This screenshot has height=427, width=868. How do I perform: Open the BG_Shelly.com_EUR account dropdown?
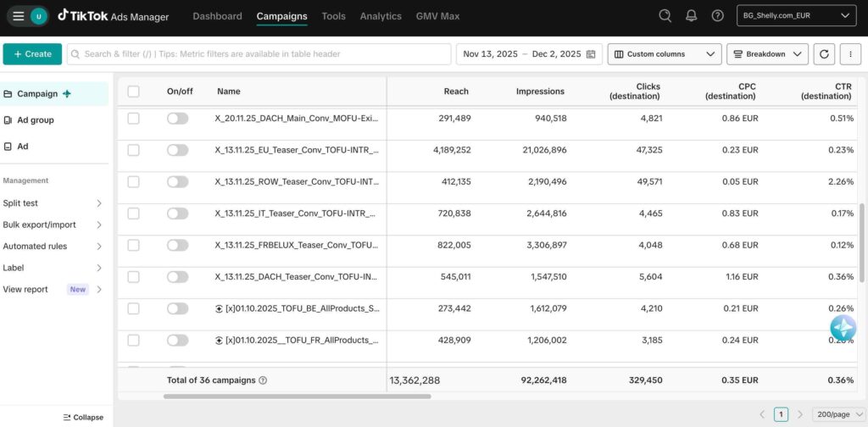tap(797, 15)
